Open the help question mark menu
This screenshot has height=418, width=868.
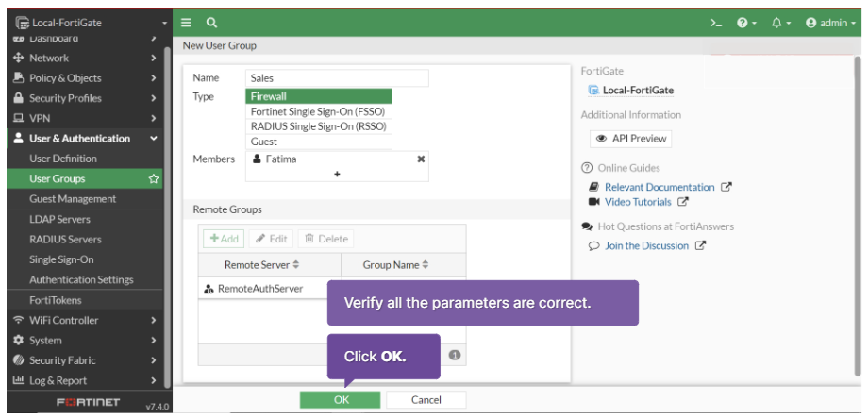747,23
